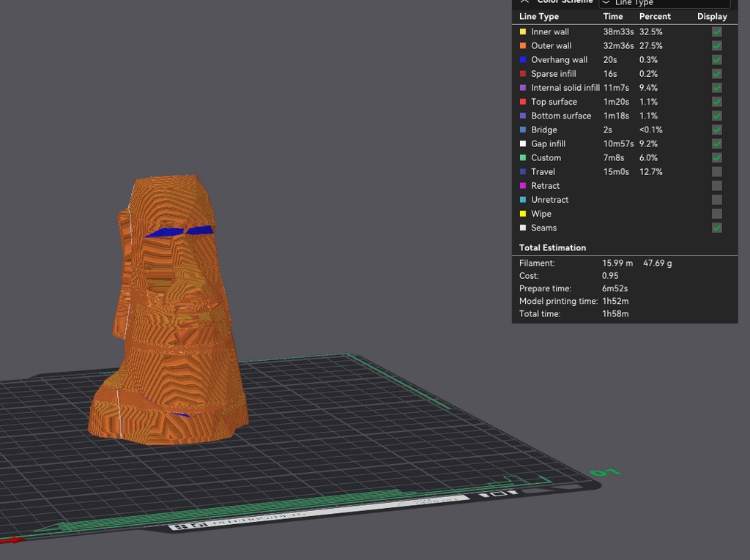Screen dimensions: 750x560
Task: Click the Gap infill label
Action: point(548,143)
